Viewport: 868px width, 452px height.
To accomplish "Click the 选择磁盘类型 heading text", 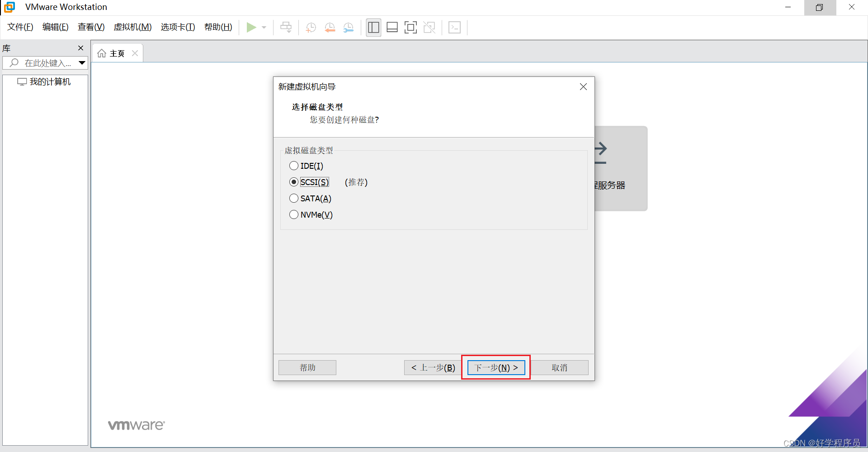I will click(317, 107).
